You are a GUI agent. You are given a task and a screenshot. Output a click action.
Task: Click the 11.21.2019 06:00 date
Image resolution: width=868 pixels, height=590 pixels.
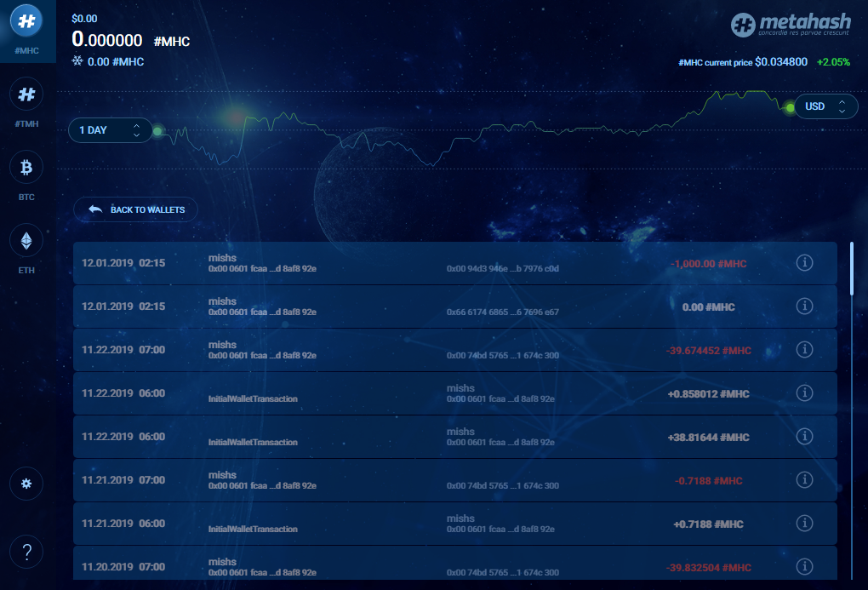pos(123,524)
